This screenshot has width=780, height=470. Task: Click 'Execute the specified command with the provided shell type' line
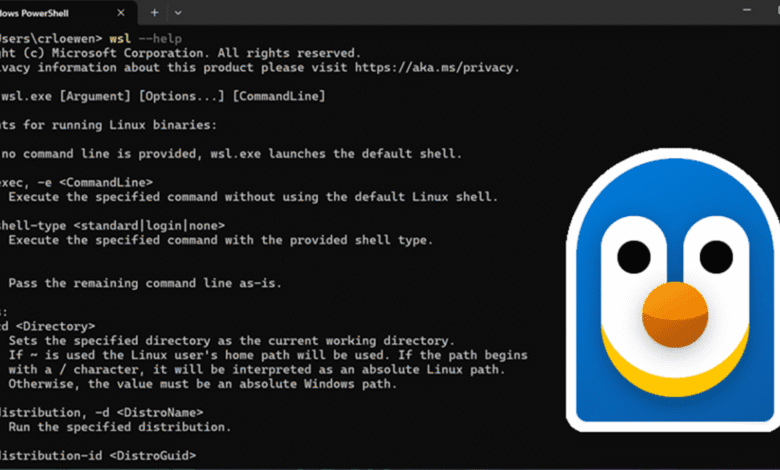point(220,240)
